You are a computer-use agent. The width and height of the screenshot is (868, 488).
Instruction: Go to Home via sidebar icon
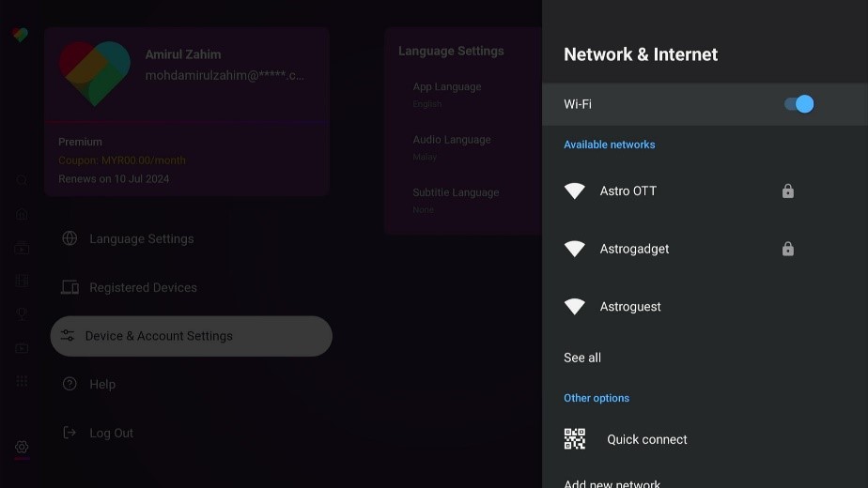(22, 214)
